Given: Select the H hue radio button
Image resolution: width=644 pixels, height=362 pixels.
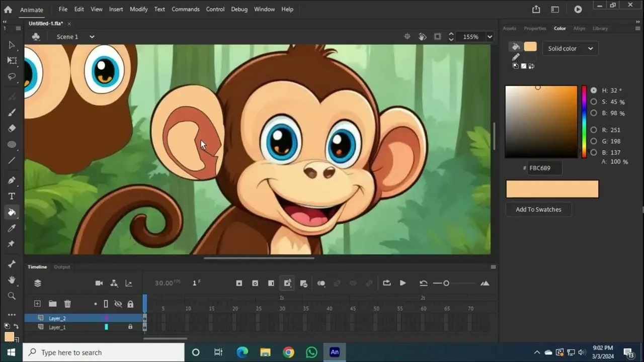Looking at the screenshot, I should (x=594, y=90).
